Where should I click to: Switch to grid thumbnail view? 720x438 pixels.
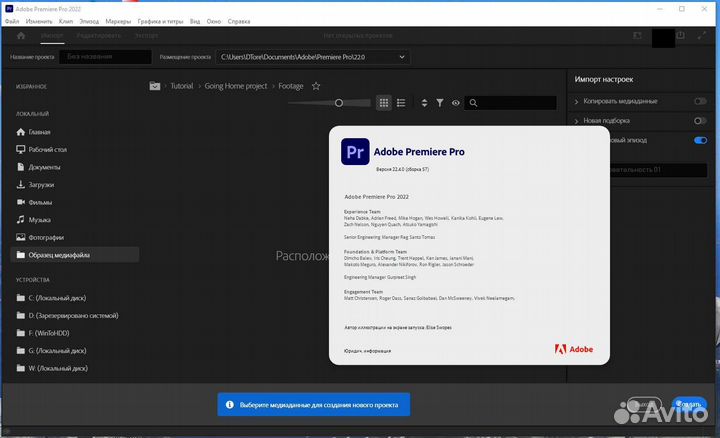[384, 103]
